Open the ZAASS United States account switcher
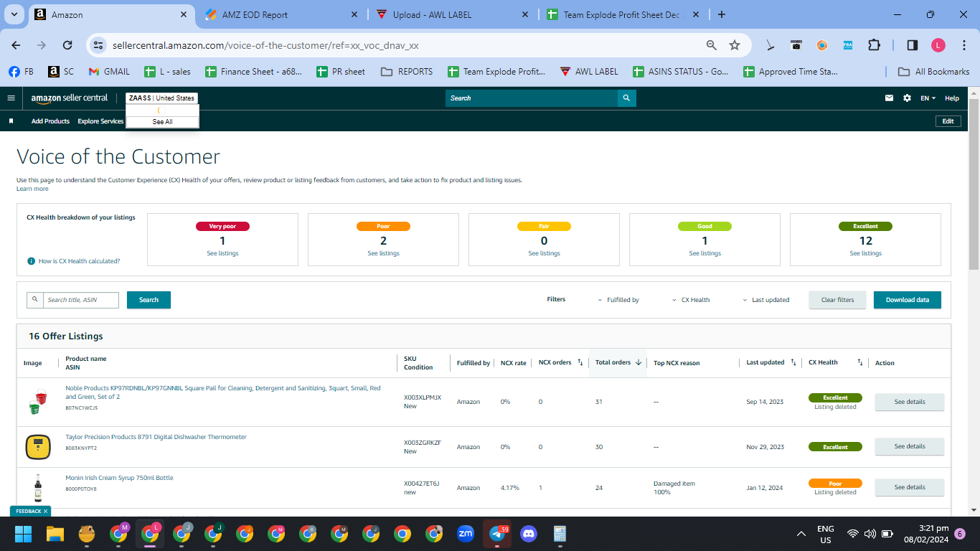980x551 pixels. coord(161,98)
